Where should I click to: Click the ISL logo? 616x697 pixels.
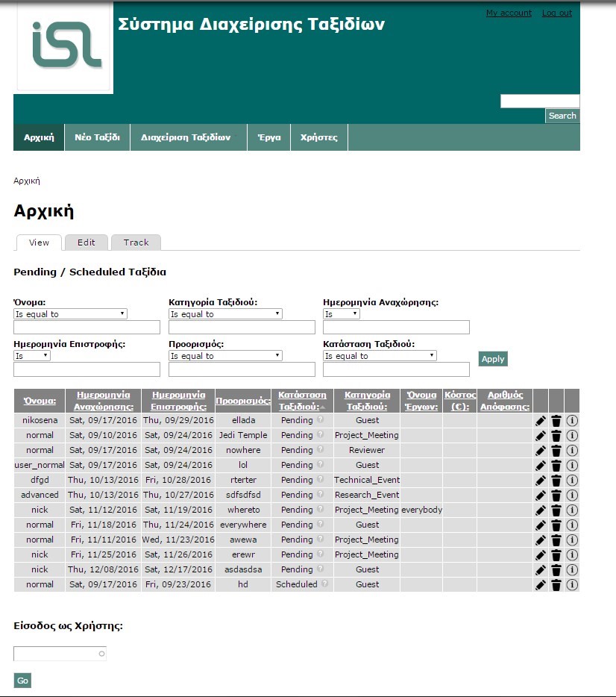64,46
